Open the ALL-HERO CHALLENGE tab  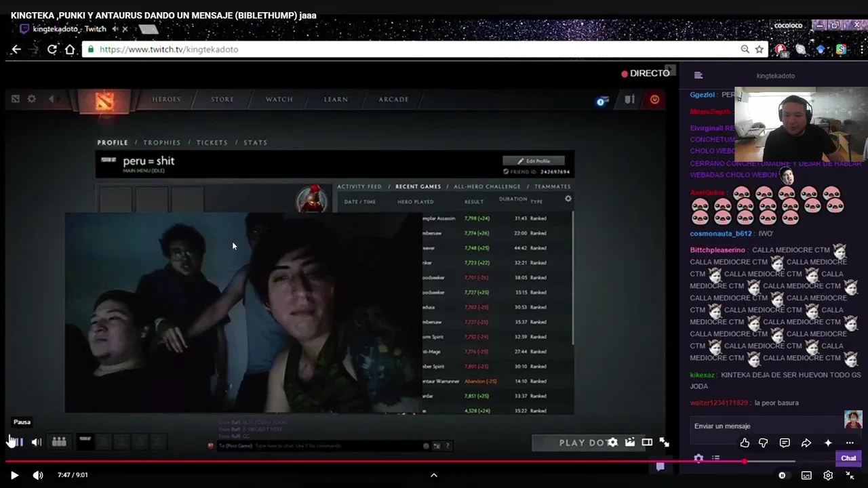487,186
